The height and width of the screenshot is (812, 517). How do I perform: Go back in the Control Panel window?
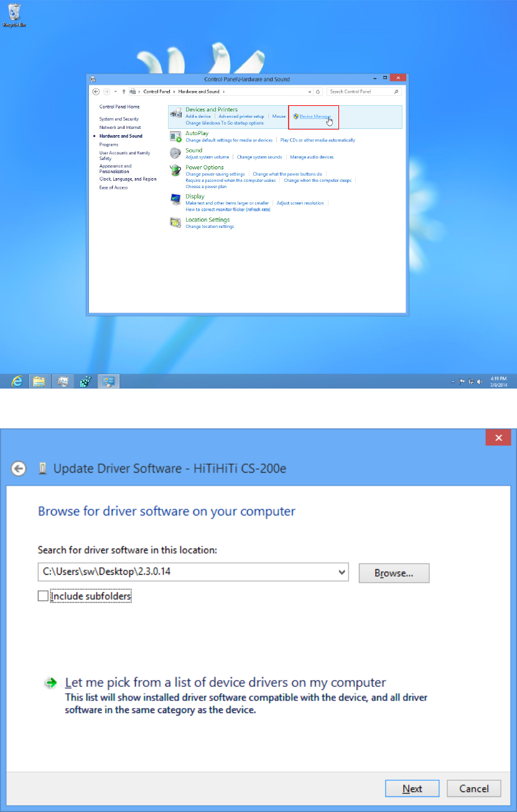click(x=96, y=92)
